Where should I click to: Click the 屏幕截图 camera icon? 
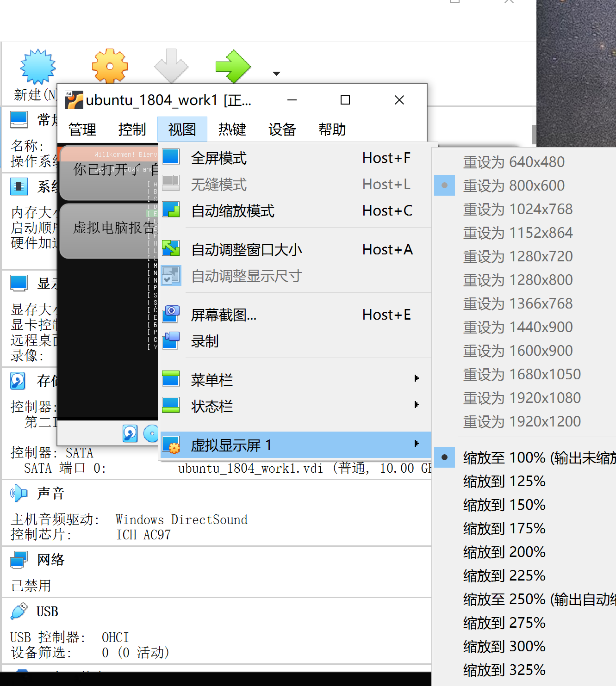coord(171,314)
